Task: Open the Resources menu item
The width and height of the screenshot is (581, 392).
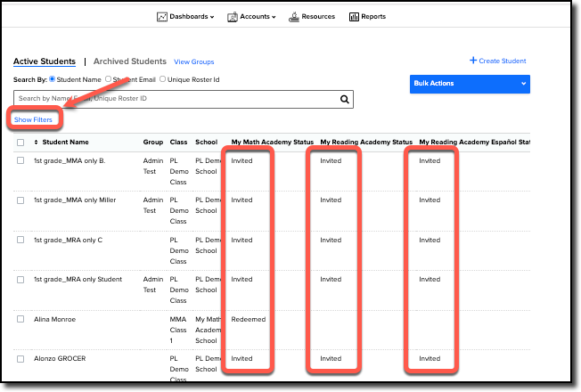Action: (318, 17)
